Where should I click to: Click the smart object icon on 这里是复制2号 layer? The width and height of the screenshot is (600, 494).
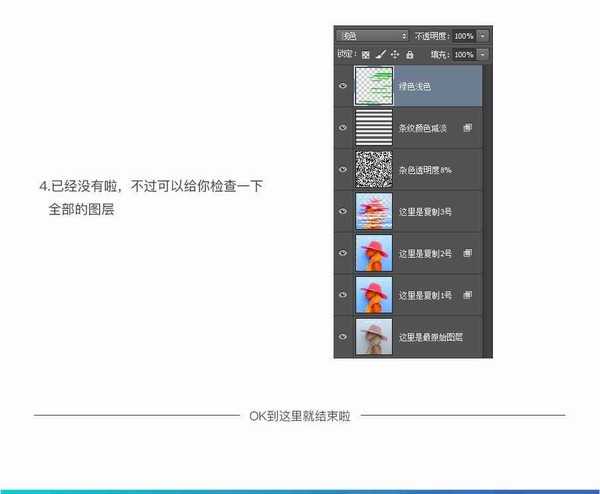point(468,254)
